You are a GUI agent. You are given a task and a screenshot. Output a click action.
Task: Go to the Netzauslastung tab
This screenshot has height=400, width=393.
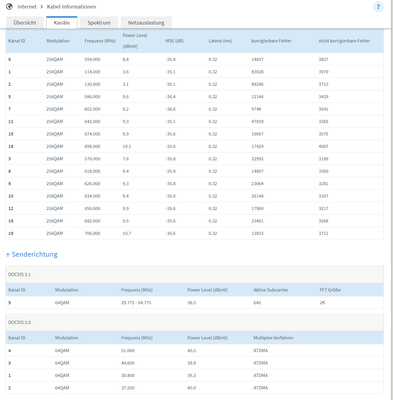(146, 23)
